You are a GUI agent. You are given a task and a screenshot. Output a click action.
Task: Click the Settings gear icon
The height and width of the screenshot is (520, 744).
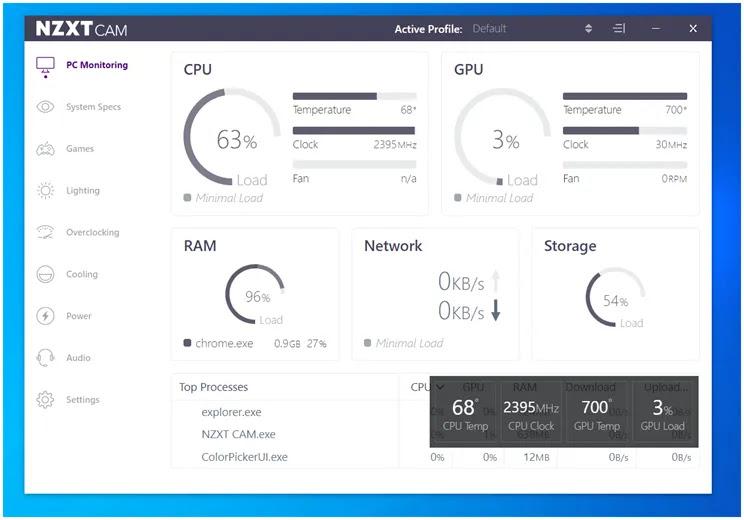point(46,399)
